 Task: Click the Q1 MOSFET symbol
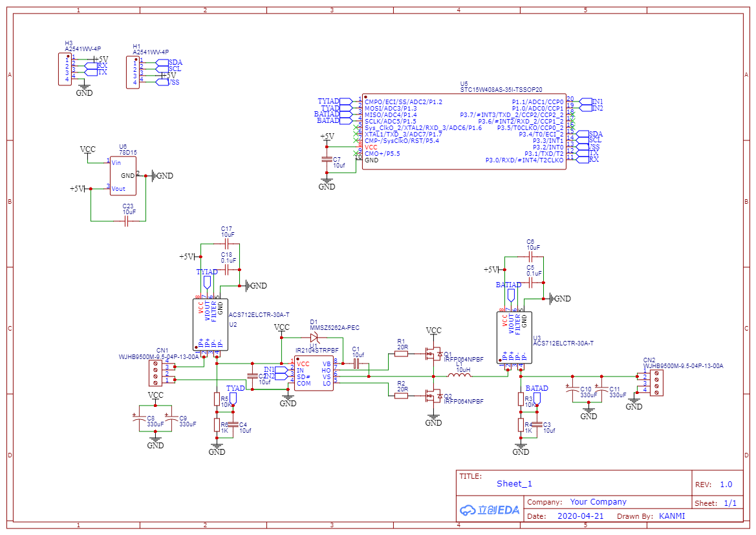(x=433, y=355)
